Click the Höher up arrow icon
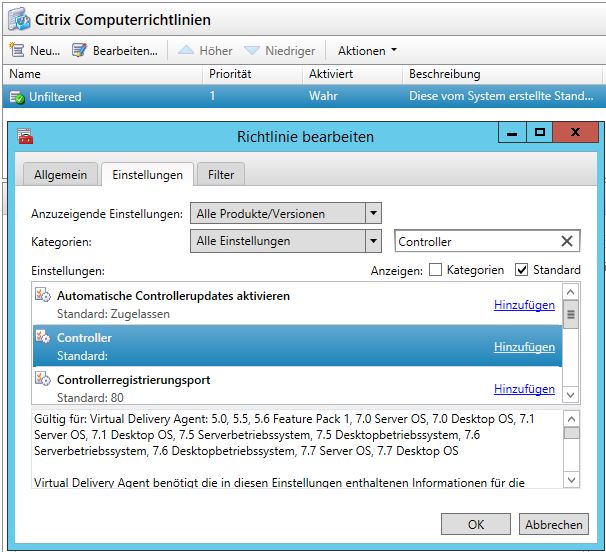 tap(186, 50)
